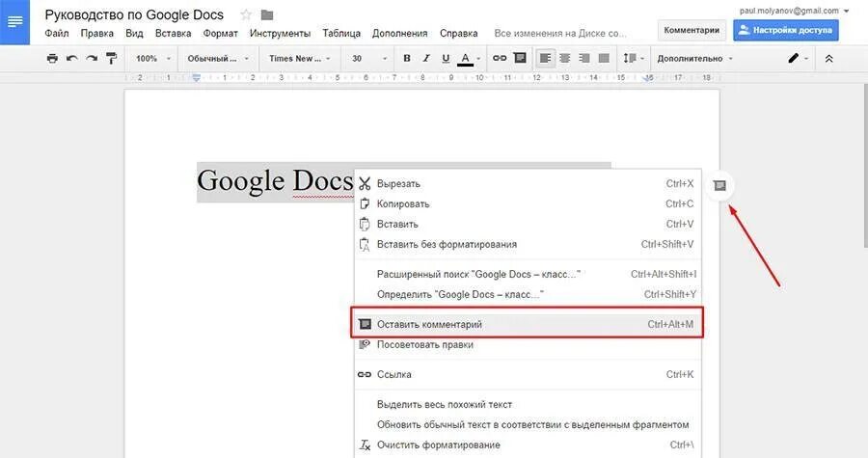This screenshot has height=458, width=868.
Task: Open the Дополнения menu
Action: (399, 33)
